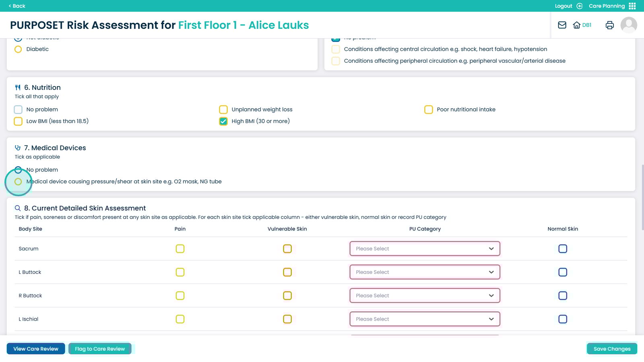Open Sacrum PU Category dropdown

(425, 249)
